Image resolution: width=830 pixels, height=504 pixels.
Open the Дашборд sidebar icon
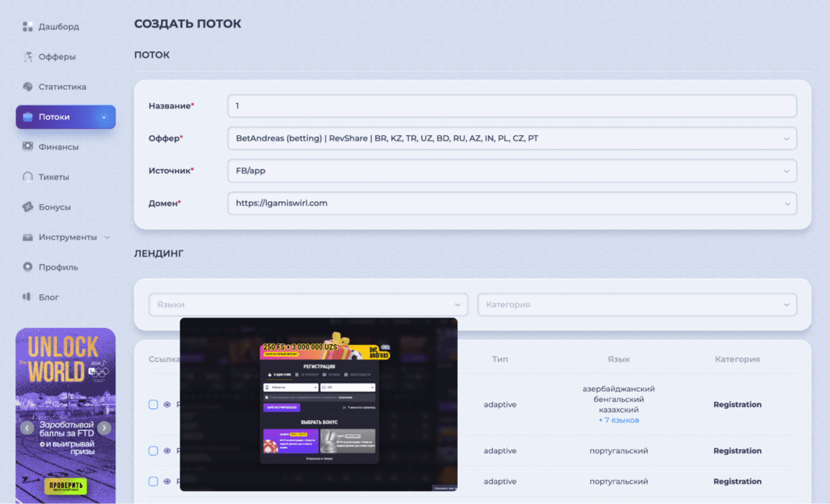coord(28,27)
